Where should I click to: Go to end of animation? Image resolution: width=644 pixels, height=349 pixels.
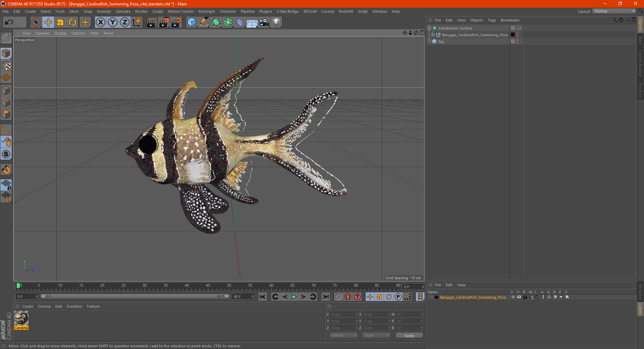click(x=325, y=297)
